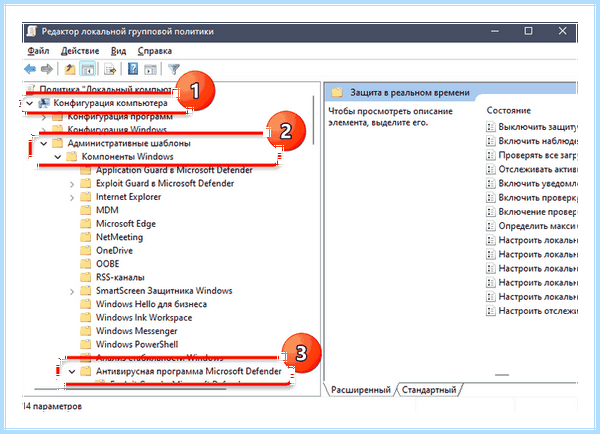Select 'Компоненты Windows' tree item
The height and width of the screenshot is (434, 600).
click(127, 157)
